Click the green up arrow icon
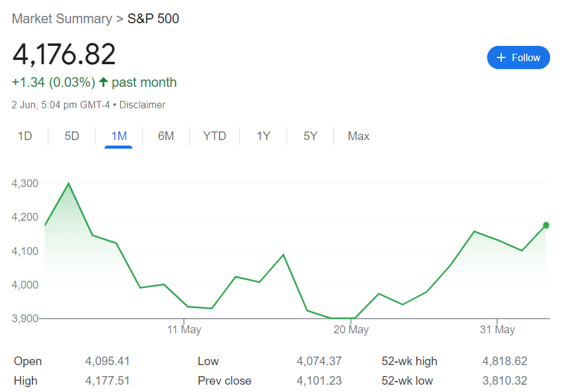 [x=103, y=82]
